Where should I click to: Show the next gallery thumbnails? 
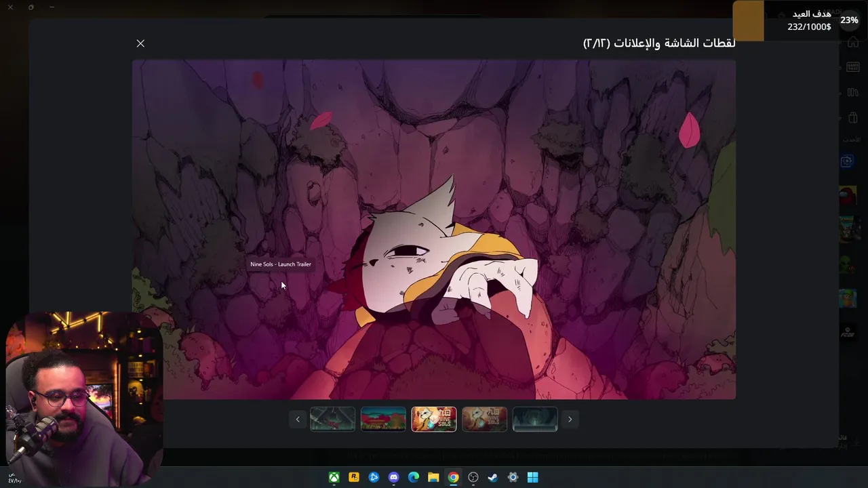pyautogui.click(x=570, y=420)
